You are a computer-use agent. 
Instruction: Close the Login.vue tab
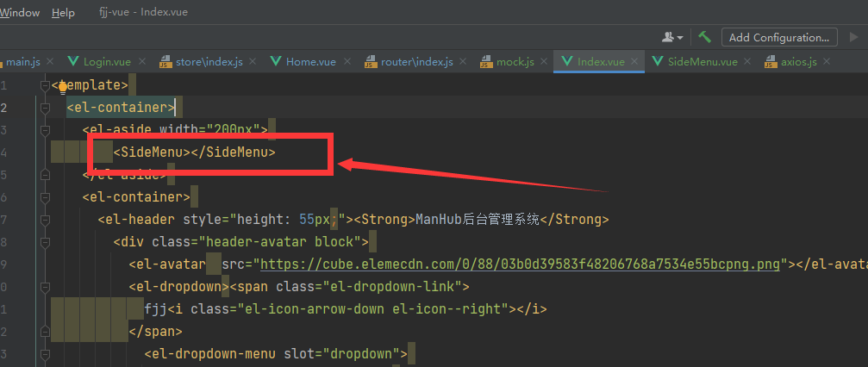pos(141,61)
